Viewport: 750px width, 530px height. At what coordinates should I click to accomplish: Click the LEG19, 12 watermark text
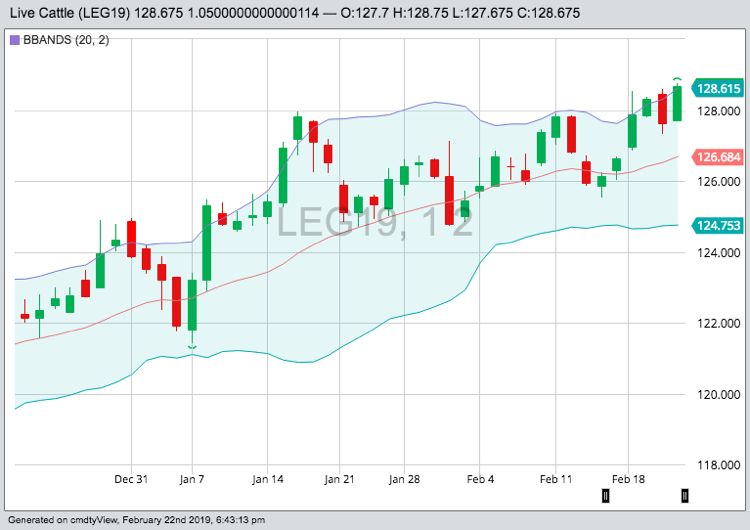pyautogui.click(x=375, y=222)
